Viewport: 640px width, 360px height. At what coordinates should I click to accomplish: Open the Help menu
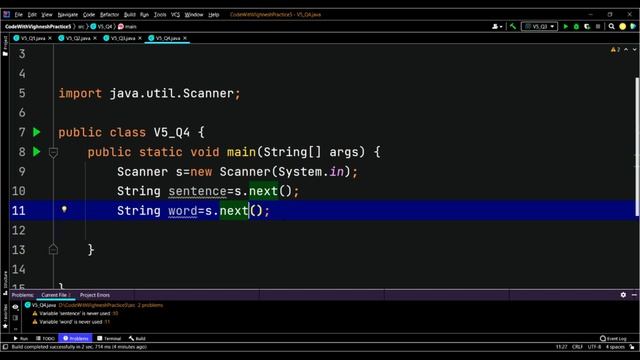click(214, 14)
